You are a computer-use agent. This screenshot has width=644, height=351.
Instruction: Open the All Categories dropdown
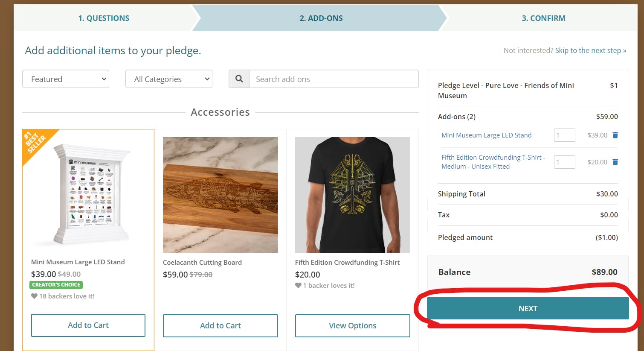pyautogui.click(x=169, y=79)
